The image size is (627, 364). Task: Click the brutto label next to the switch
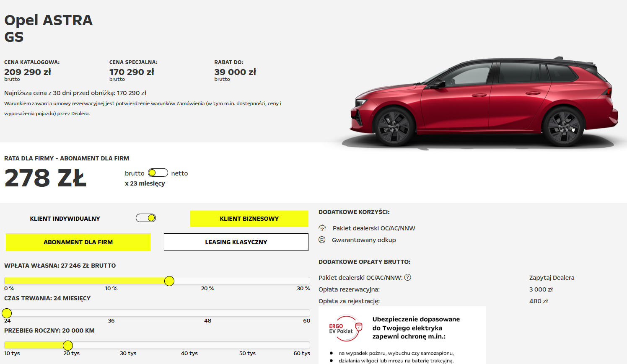click(x=135, y=173)
